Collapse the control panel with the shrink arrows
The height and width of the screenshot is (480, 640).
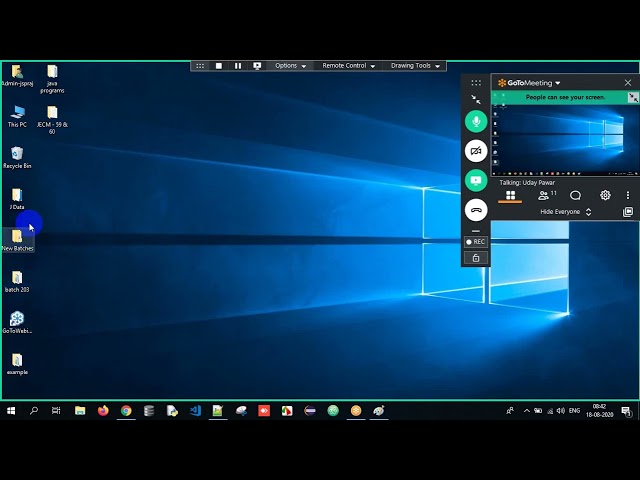pos(476,99)
